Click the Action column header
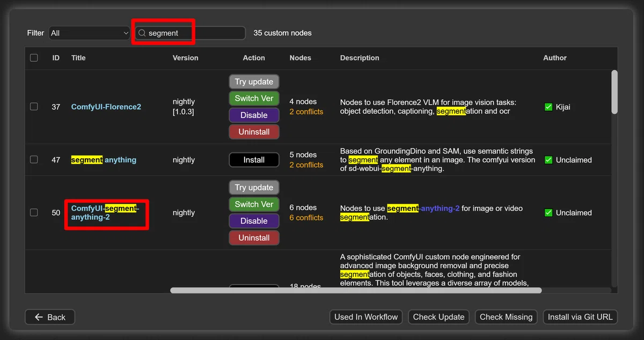The image size is (644, 340). (254, 58)
